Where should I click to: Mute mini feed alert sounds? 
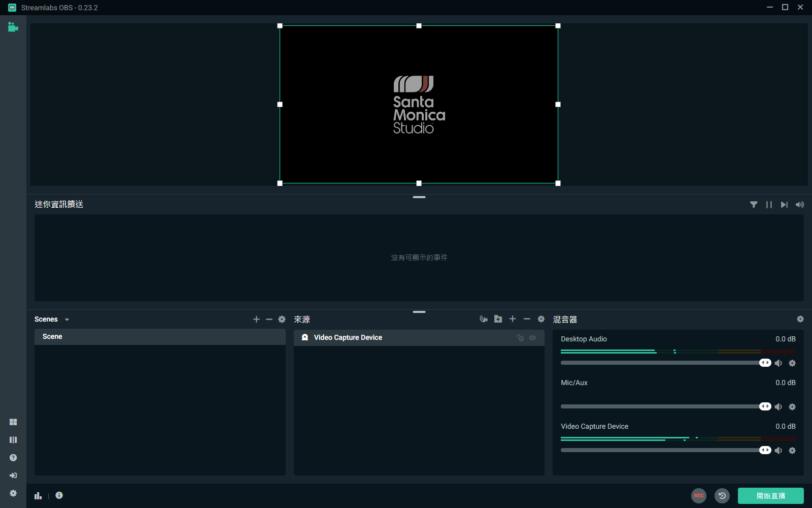[800, 205]
